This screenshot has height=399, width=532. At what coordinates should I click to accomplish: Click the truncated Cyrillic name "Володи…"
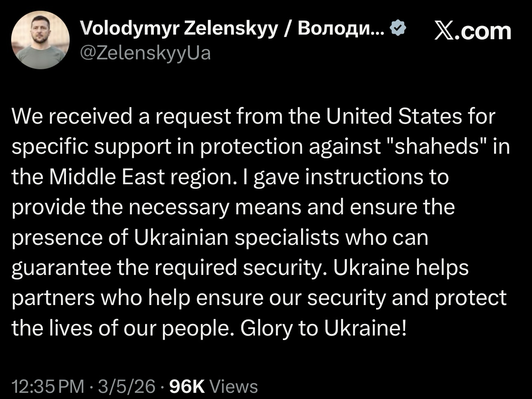coord(341,28)
